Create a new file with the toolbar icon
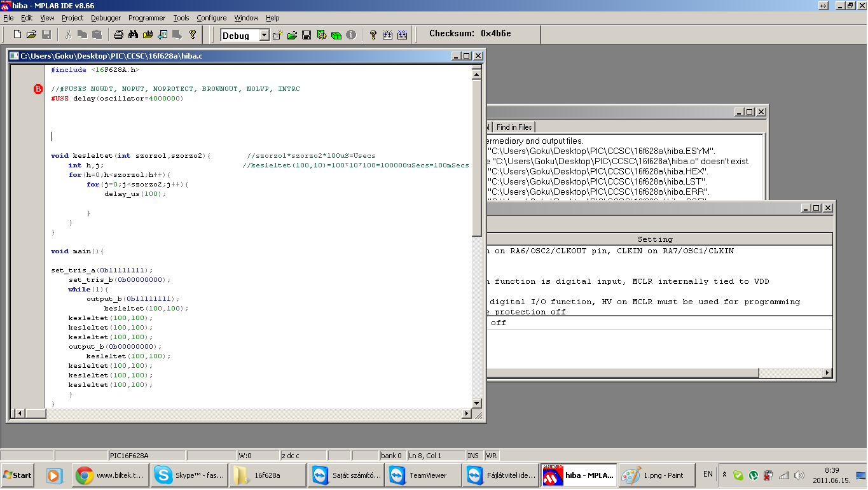The height and width of the screenshot is (490, 868). pyautogui.click(x=17, y=34)
